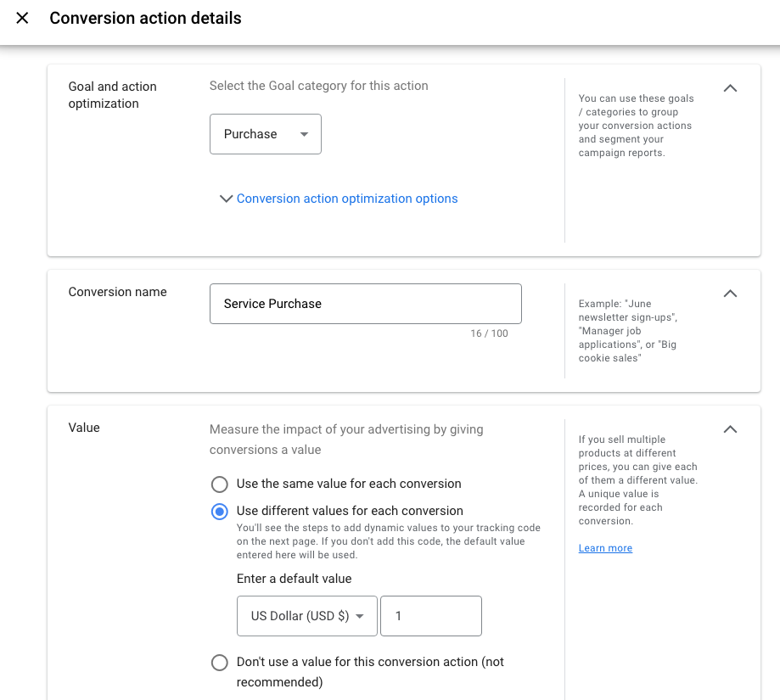The width and height of the screenshot is (780, 700).
Task: Click the chevron beside Conversion action optimization options
Action: [x=226, y=199]
